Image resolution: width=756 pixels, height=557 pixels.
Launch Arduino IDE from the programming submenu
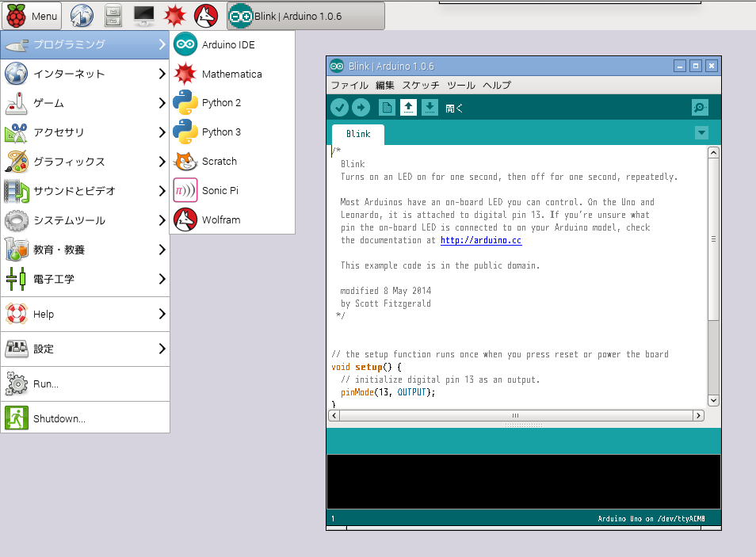[x=232, y=44]
